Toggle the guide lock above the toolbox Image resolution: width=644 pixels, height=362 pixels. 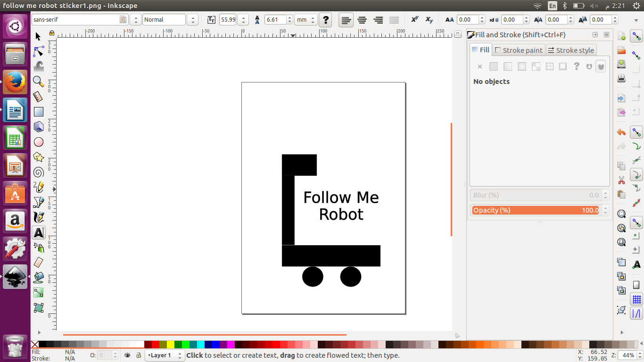52,33
